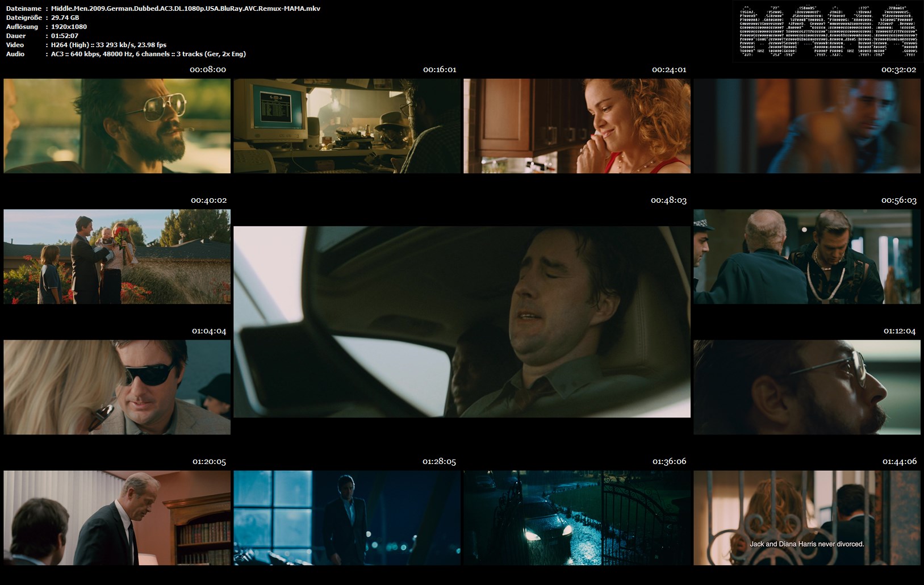
Task: Click the Middle.Men.2009 mkv file name
Action: tap(186, 9)
